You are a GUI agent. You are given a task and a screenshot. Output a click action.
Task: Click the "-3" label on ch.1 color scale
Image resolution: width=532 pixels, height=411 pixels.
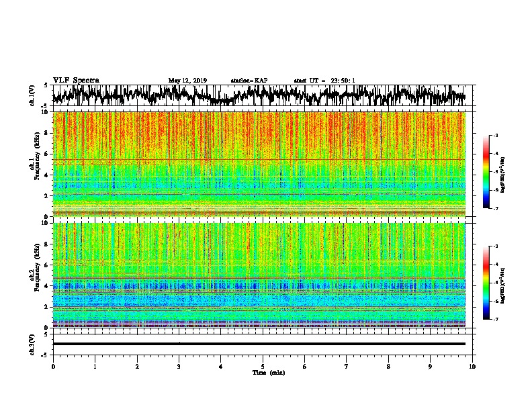coord(496,136)
